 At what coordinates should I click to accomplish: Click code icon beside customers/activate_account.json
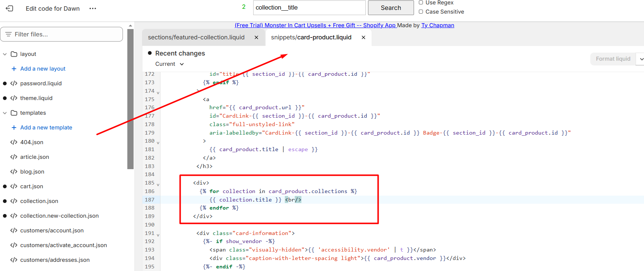click(14, 245)
